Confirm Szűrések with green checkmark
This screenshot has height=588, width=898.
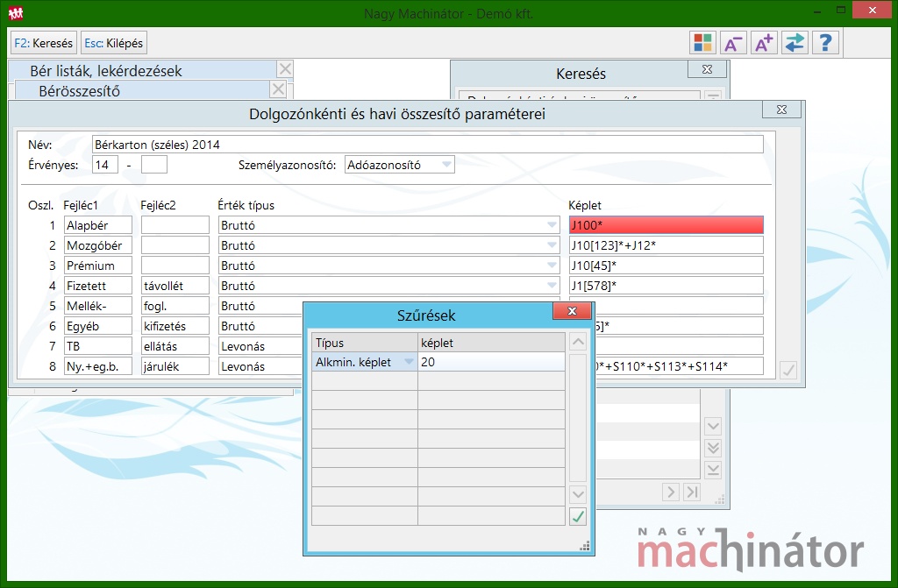pyautogui.click(x=578, y=516)
